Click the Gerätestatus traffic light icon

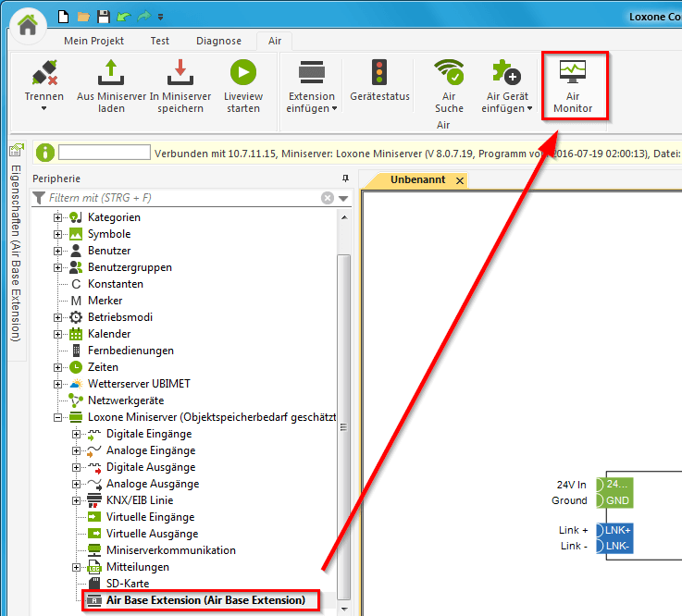coord(379,73)
